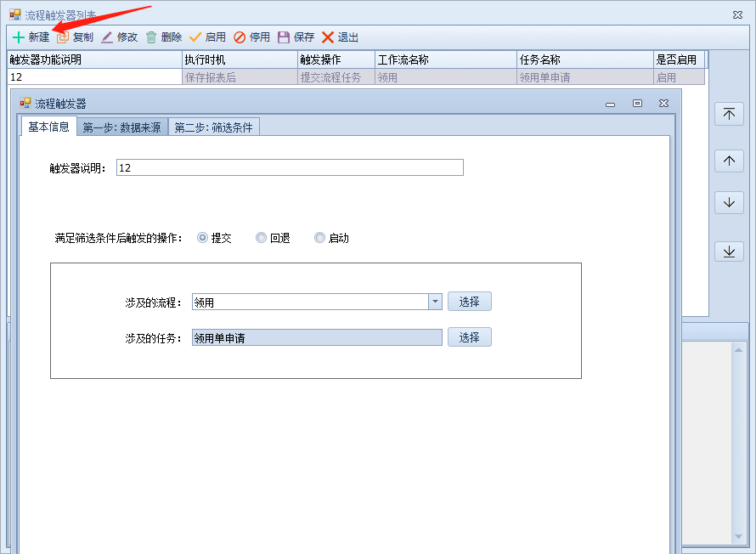Switch to 第一步: 数据来源 tab

click(x=121, y=127)
